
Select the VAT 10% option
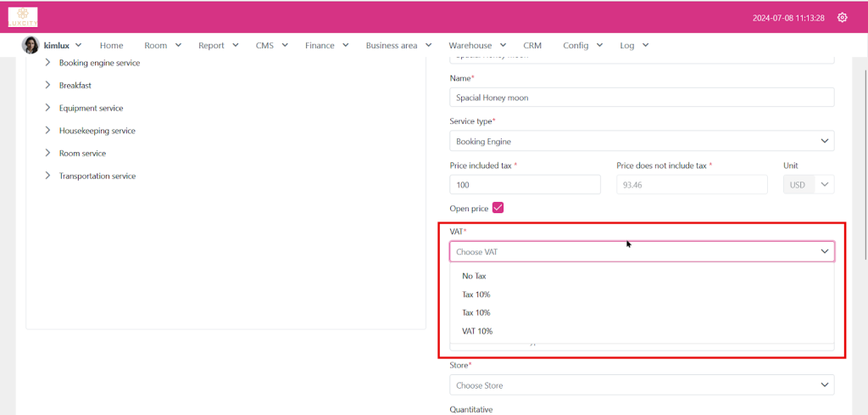(x=477, y=331)
